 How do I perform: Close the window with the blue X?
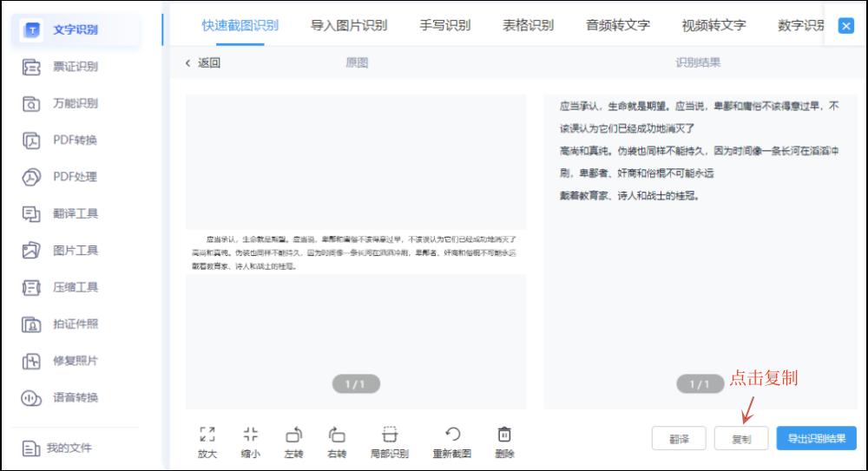point(845,26)
